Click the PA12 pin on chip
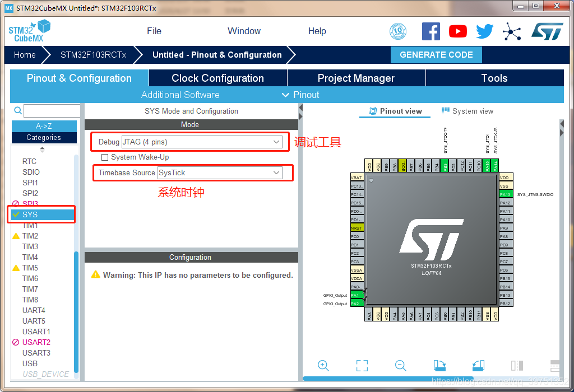This screenshot has width=574, height=392. pyautogui.click(x=506, y=203)
